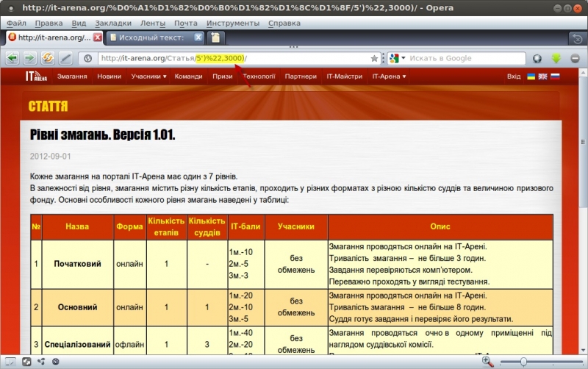Click the scrollbar down arrow

[x=583, y=351]
